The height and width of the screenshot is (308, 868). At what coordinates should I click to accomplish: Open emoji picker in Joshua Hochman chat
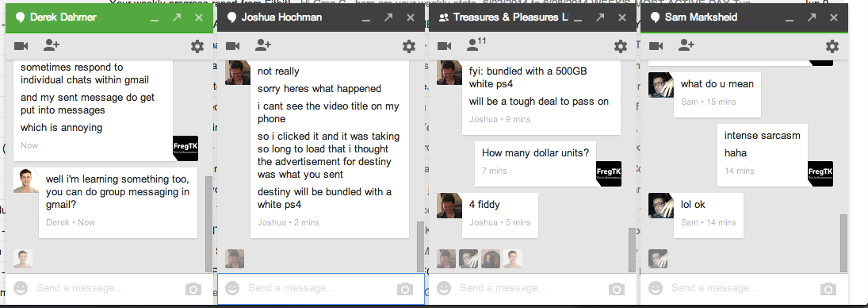(x=232, y=288)
